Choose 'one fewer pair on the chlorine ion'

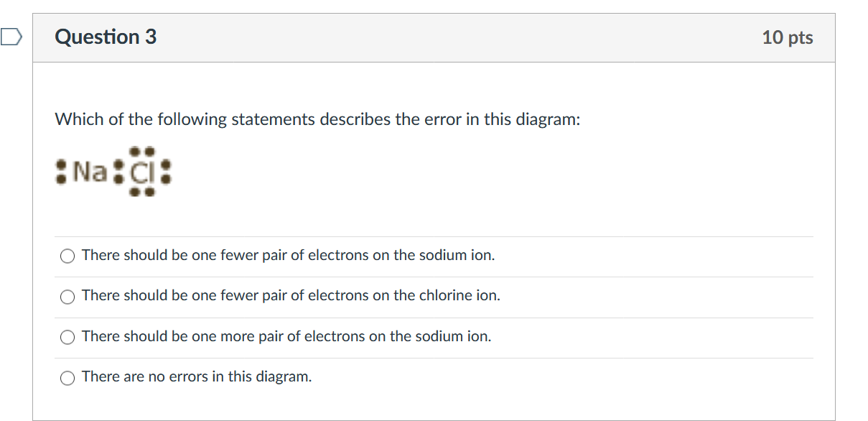(x=67, y=296)
